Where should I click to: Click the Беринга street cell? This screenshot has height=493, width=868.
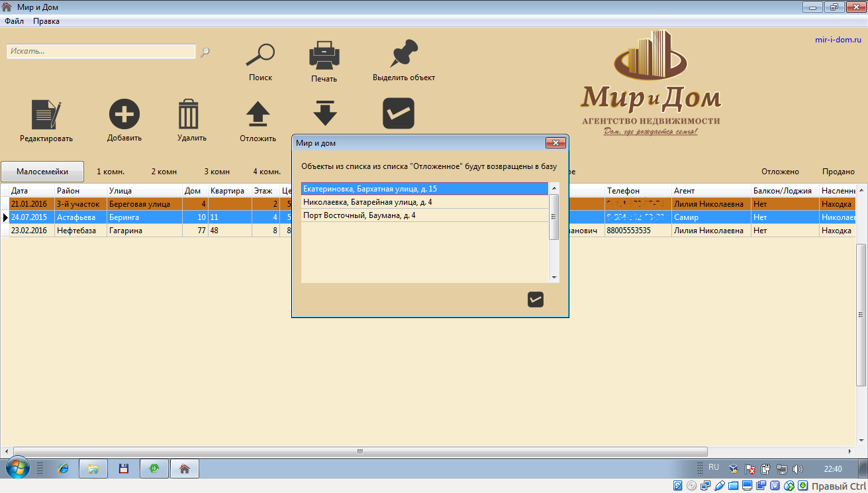pos(144,217)
